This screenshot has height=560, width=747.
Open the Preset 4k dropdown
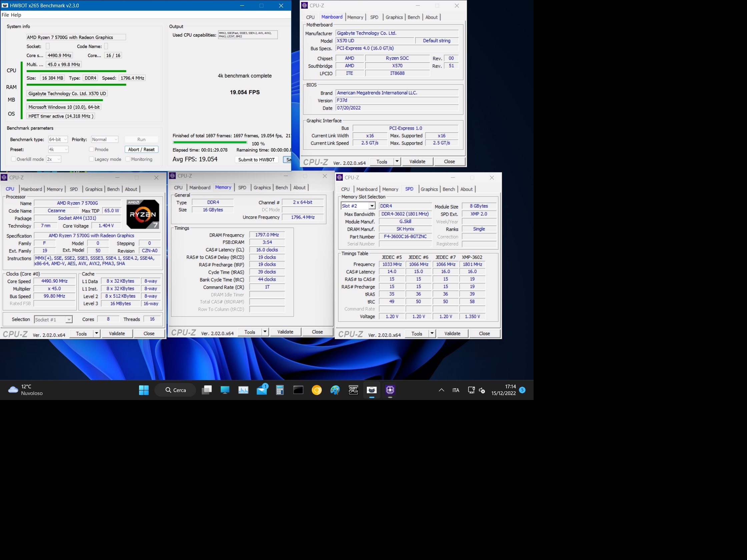pyautogui.click(x=58, y=149)
